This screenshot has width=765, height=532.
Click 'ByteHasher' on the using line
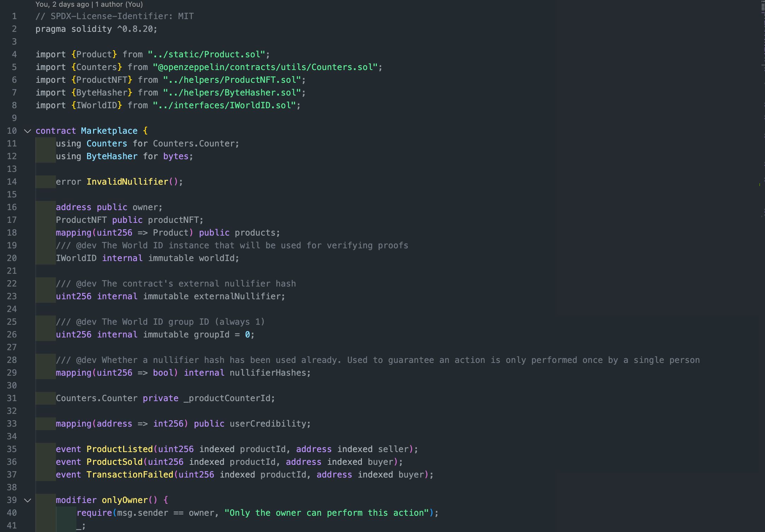[112, 156]
